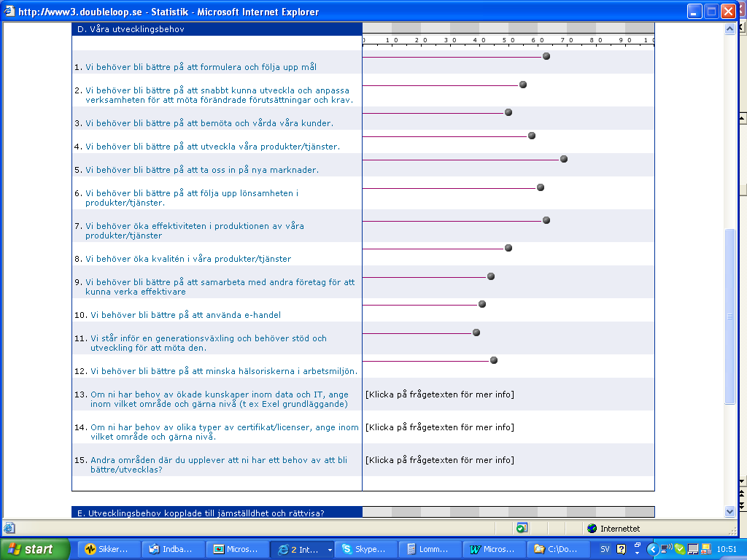Screen dimensions: 747x560
Task: Open question 10 about using e-handel
Action: tap(185, 315)
